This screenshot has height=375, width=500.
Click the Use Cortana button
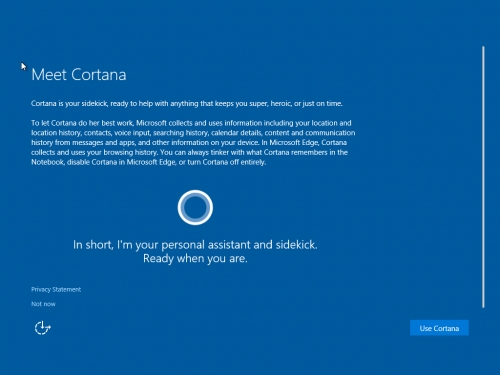pyautogui.click(x=439, y=328)
